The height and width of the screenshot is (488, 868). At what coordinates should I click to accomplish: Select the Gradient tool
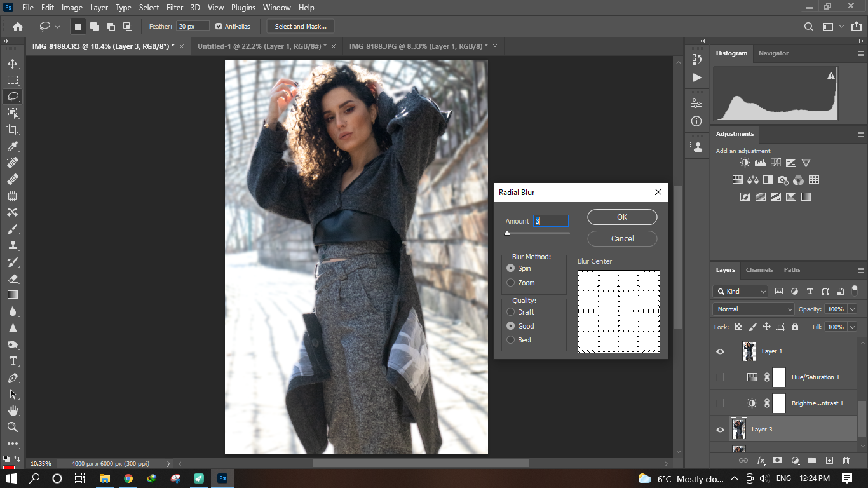[x=12, y=295]
